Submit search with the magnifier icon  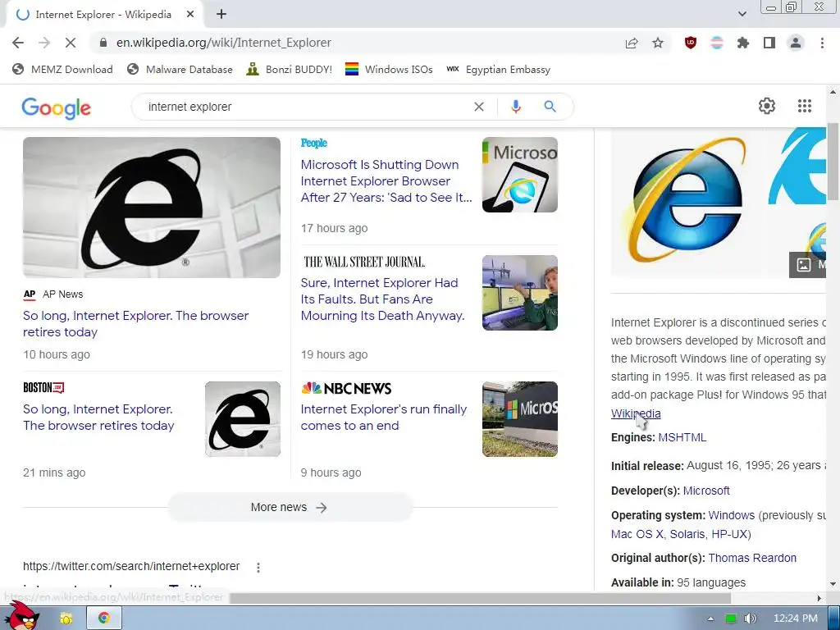coord(550,107)
